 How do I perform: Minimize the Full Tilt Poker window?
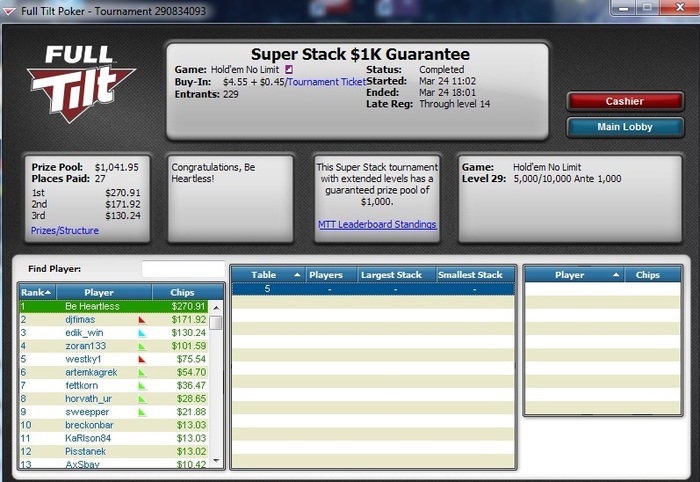coord(624,8)
